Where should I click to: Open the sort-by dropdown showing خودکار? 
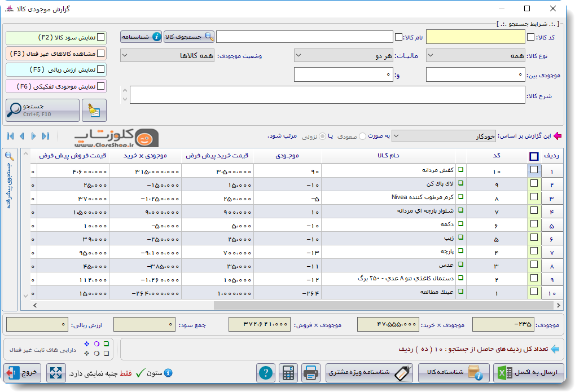click(444, 136)
